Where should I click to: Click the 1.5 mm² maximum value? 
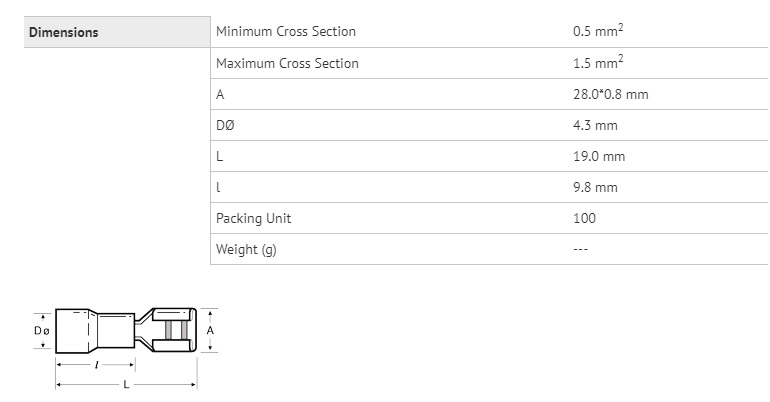598,62
